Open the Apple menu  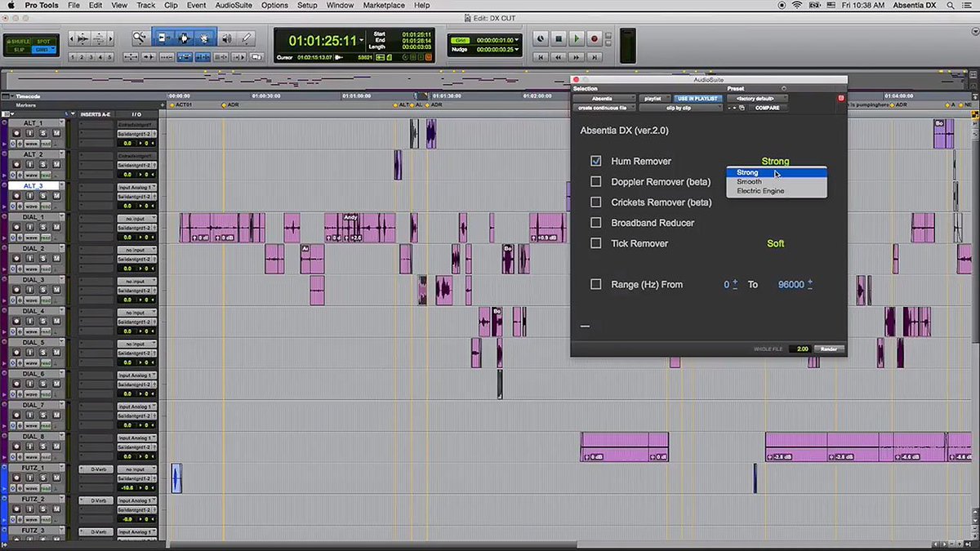[11, 5]
